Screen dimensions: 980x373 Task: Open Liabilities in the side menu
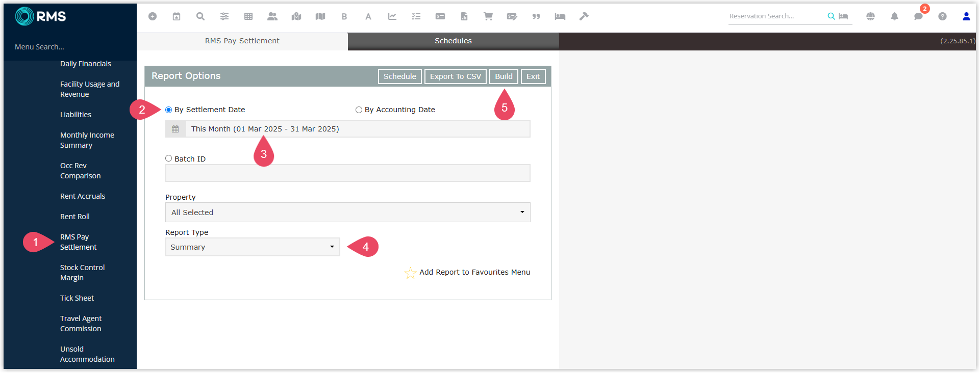click(76, 115)
